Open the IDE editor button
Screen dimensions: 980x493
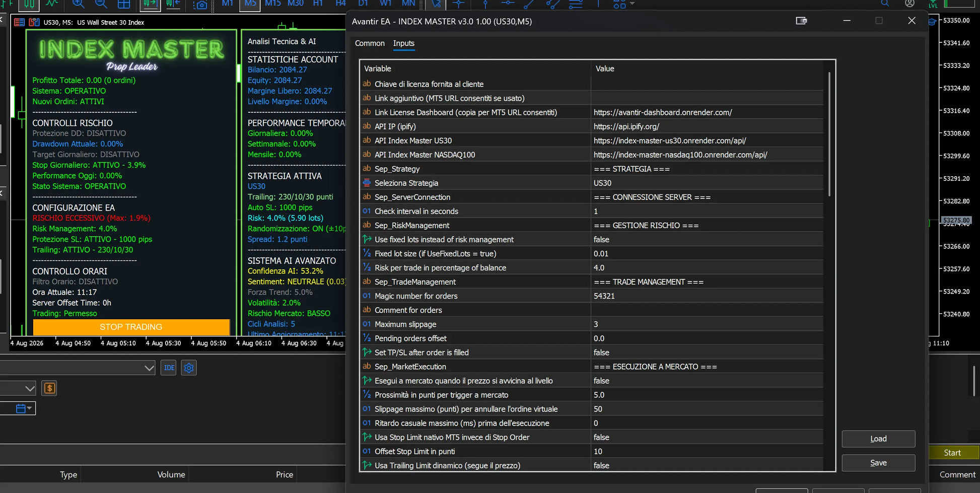[169, 368]
